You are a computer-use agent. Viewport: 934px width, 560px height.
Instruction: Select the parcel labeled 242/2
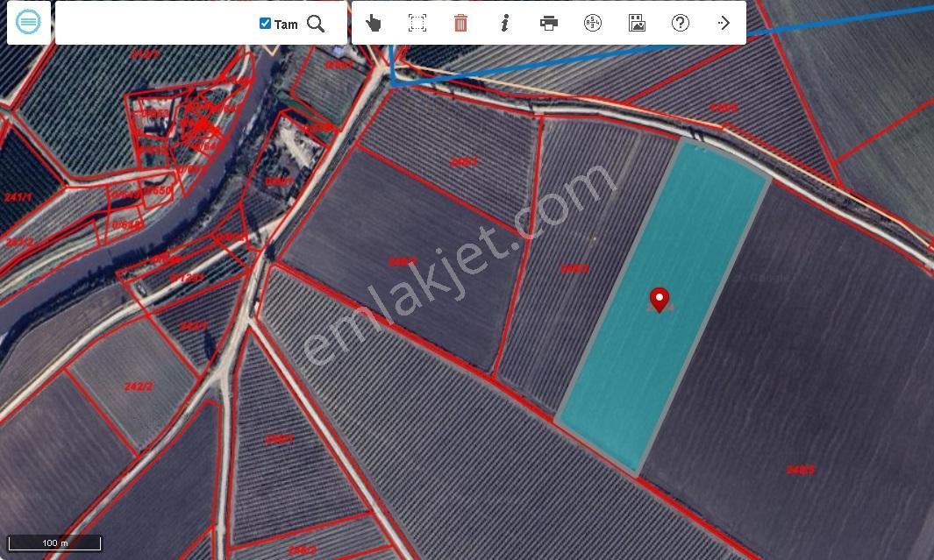139,386
